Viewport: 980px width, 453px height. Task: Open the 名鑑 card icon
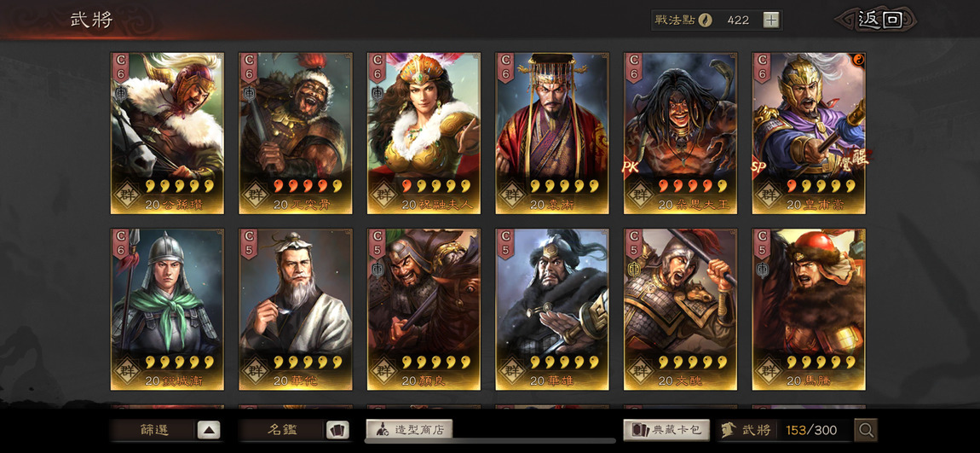[x=337, y=430]
